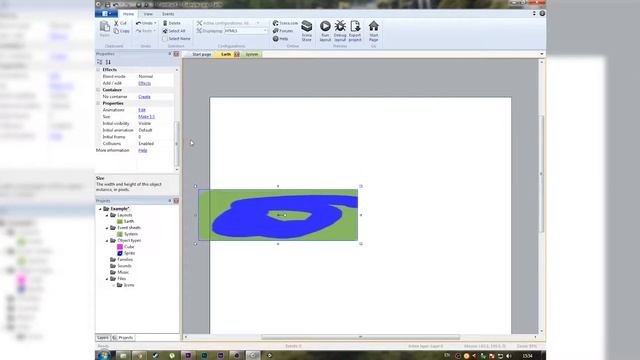
Task: Switch to the Events ribbon tab
Action: 168,14
